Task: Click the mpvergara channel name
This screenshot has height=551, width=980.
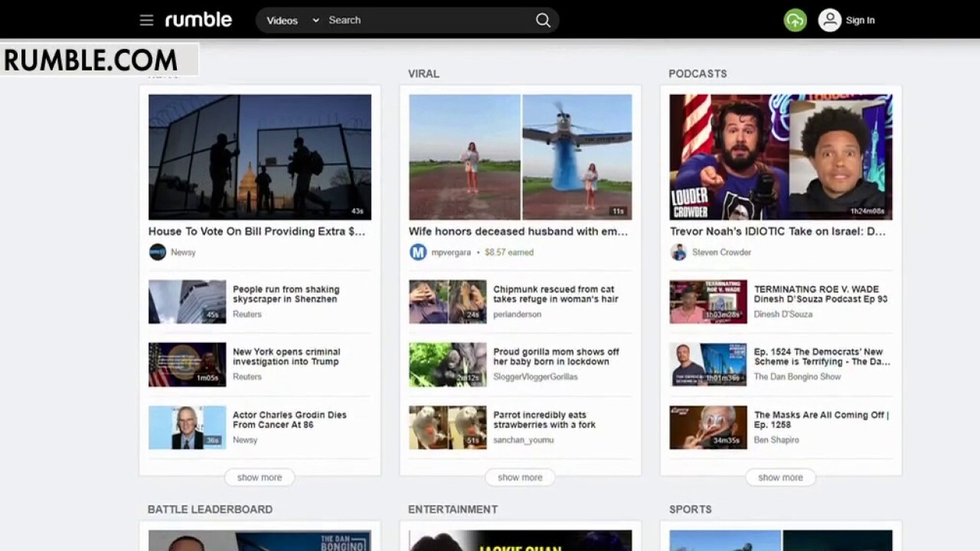Action: click(451, 253)
